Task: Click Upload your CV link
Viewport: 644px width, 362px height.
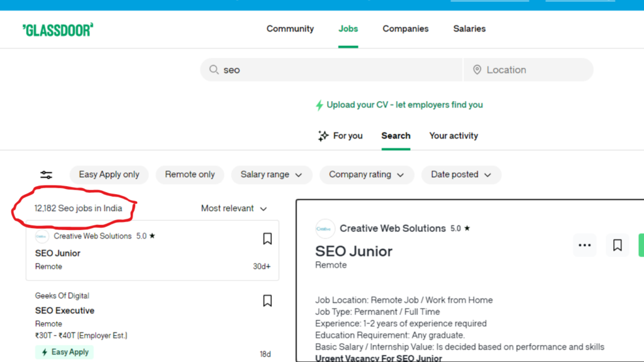Action: tap(404, 105)
